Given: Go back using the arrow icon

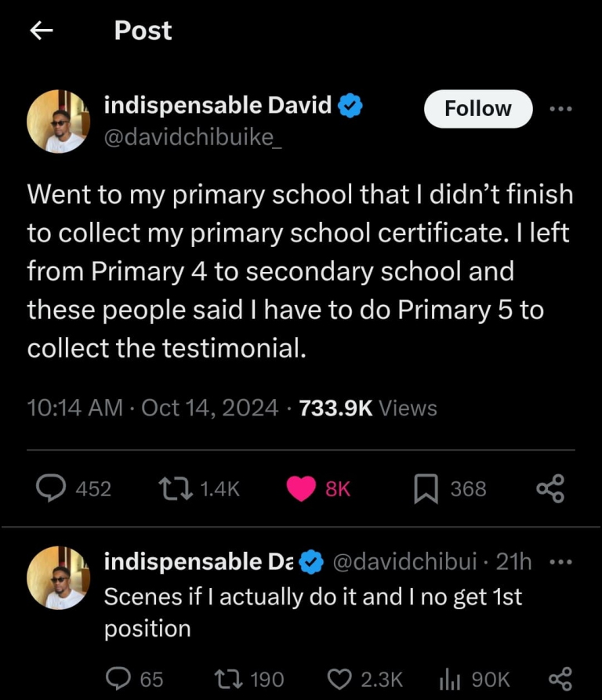Looking at the screenshot, I should click(41, 31).
